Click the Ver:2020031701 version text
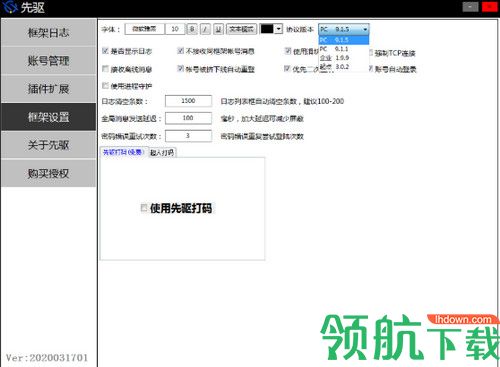This screenshot has width=500, height=367. pos(47,358)
